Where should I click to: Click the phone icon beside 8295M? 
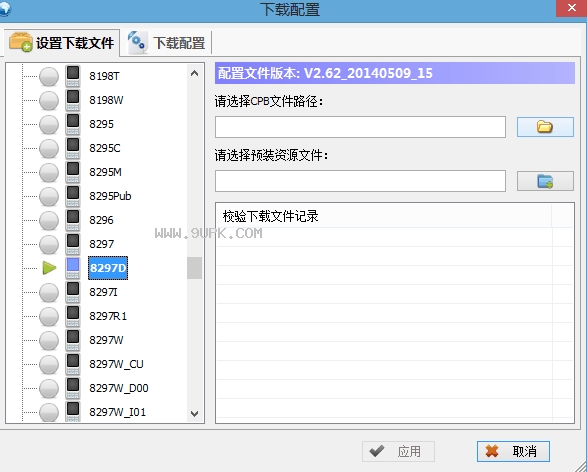point(73,172)
